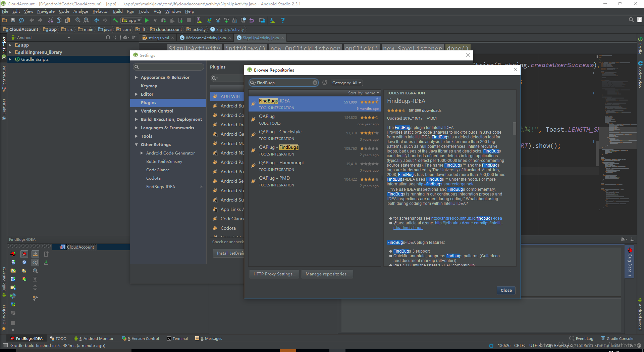644x352 pixels.
Task: Toggle FindBugs autoscroll to source button
Action: pyautogui.click(x=35, y=254)
